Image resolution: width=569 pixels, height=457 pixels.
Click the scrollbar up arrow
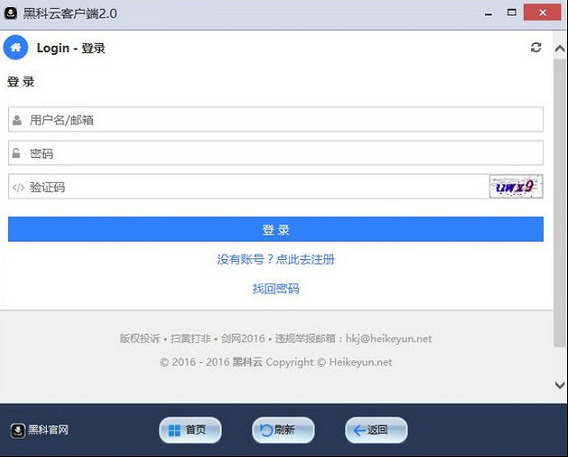[x=560, y=49]
